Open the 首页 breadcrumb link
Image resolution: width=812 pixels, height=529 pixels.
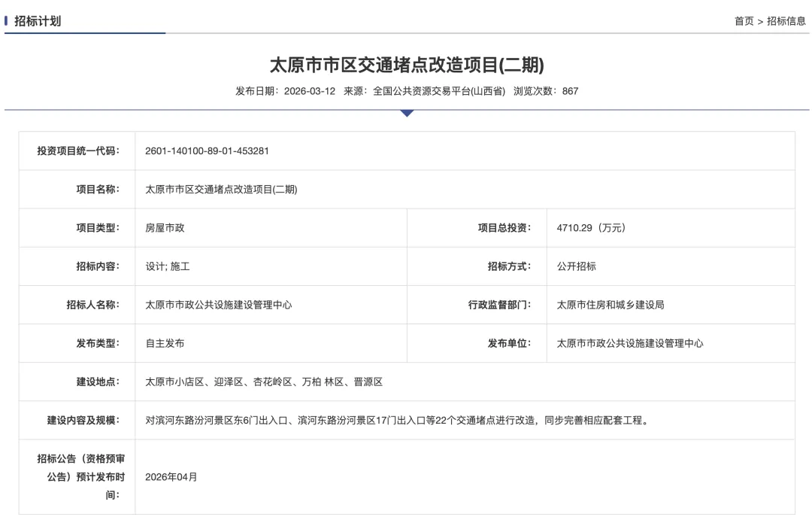(x=744, y=21)
